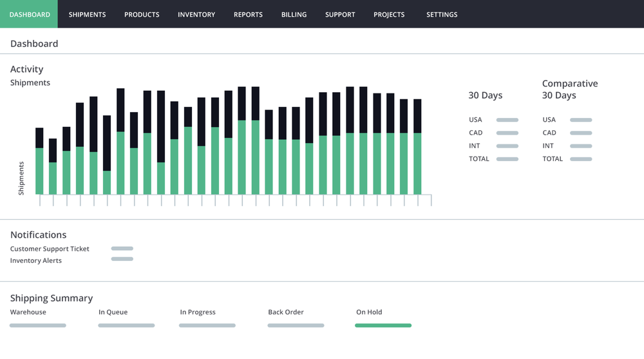
Task: Click the Back Order summary bar
Action: pyautogui.click(x=296, y=325)
